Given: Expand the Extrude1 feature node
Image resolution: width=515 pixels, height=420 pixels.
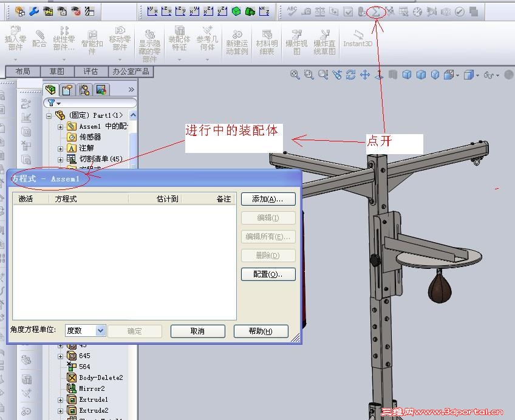Looking at the screenshot, I should click(61, 400).
